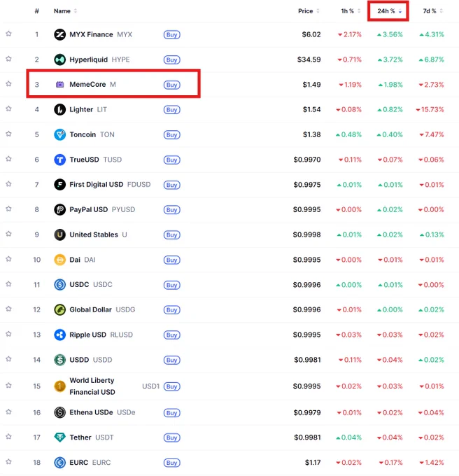The image size is (459, 476).
Task: Click the MemeCore coin logo
Action: tap(59, 85)
